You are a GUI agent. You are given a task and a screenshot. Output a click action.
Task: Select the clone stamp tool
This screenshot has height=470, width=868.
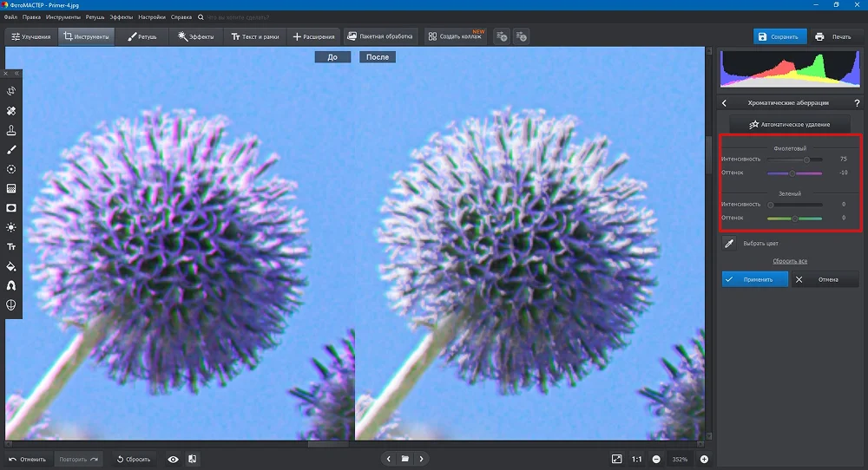[x=11, y=130]
